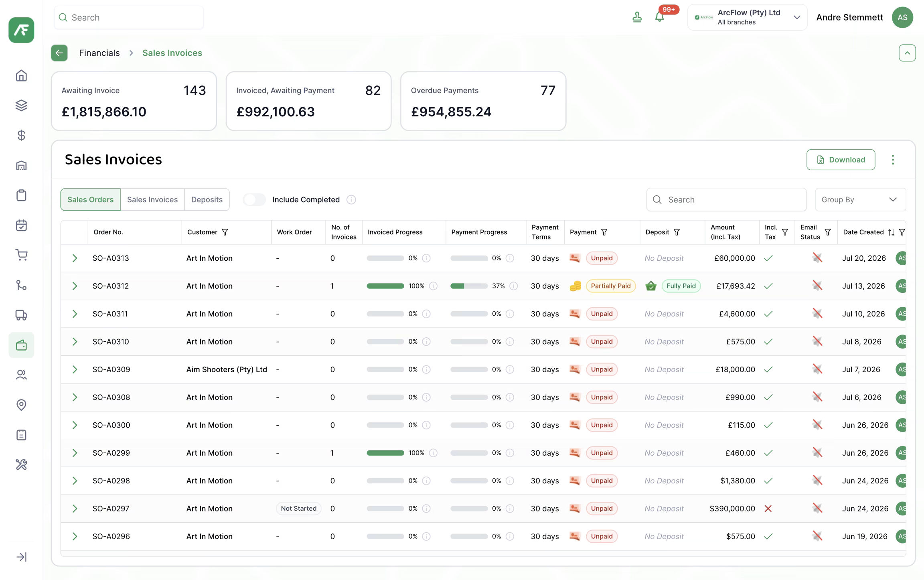Filter the Customer column
924x580 pixels.
tap(225, 232)
